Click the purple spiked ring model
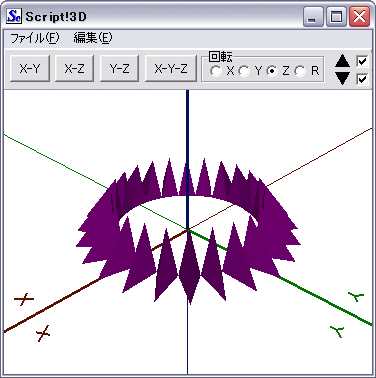Image resolution: width=376 pixels, height=378 pixels. click(189, 231)
